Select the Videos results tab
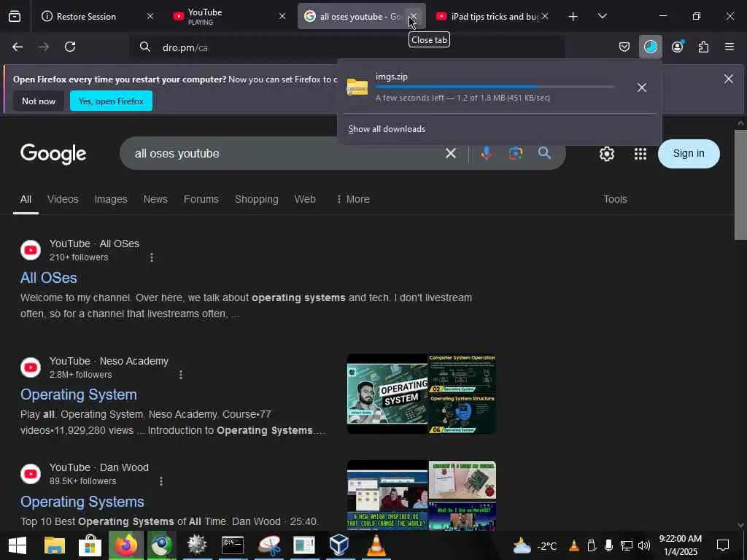Screen dimensions: 747x560 (x=63, y=199)
